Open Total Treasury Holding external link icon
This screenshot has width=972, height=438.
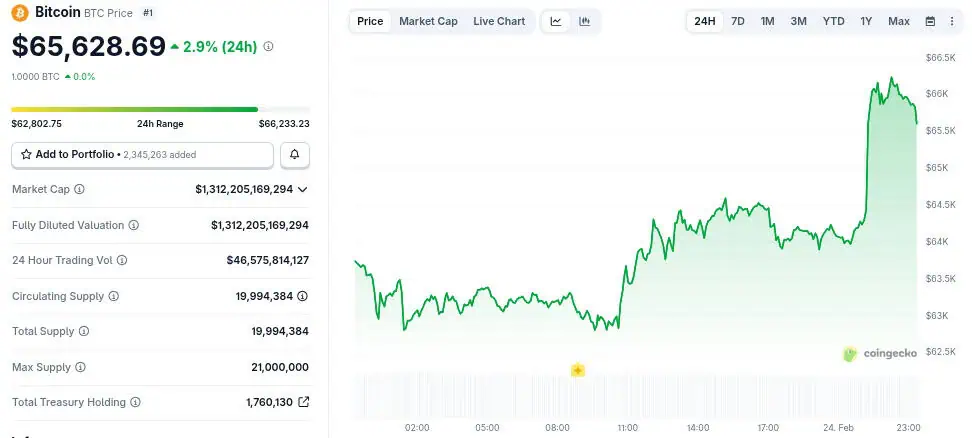(304, 402)
